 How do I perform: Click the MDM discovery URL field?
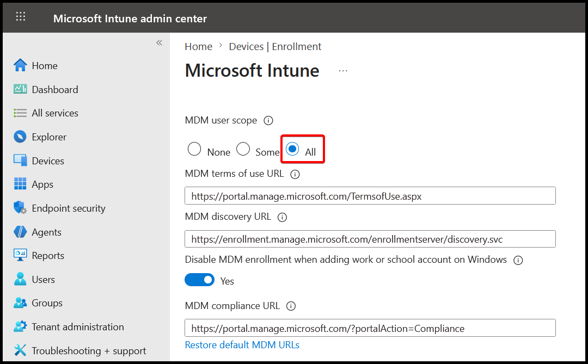pyautogui.click(x=370, y=239)
